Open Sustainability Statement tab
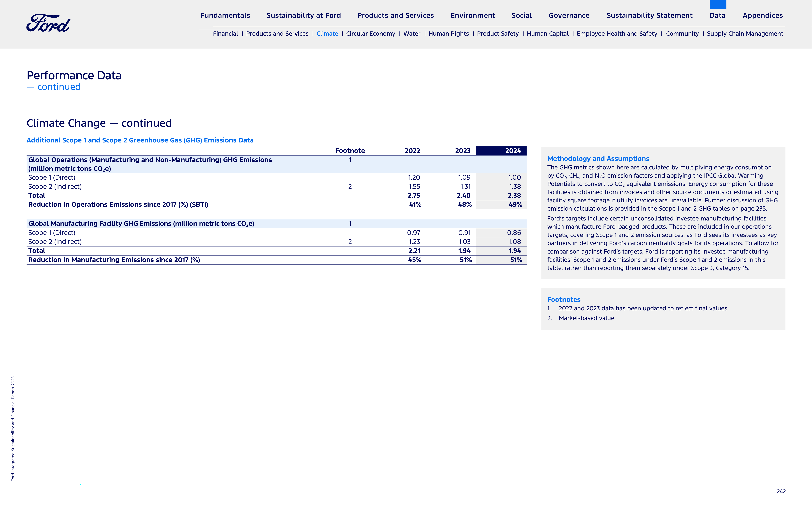 650,15
